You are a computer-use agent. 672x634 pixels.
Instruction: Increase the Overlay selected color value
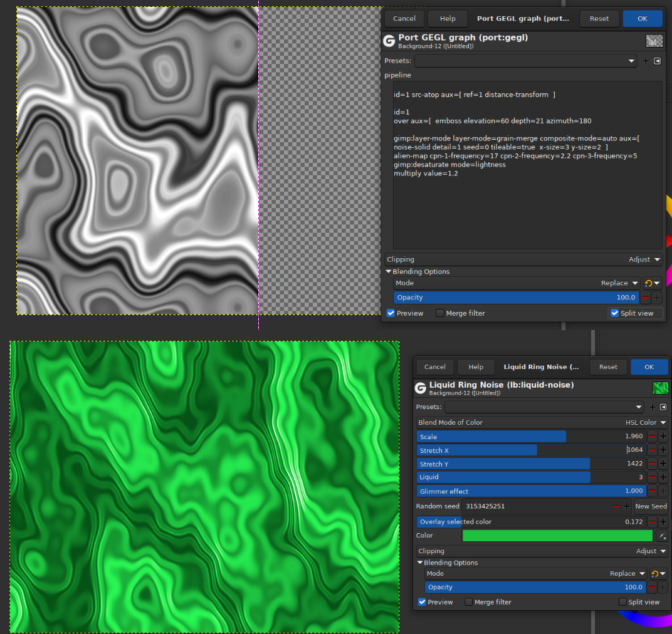point(663,522)
